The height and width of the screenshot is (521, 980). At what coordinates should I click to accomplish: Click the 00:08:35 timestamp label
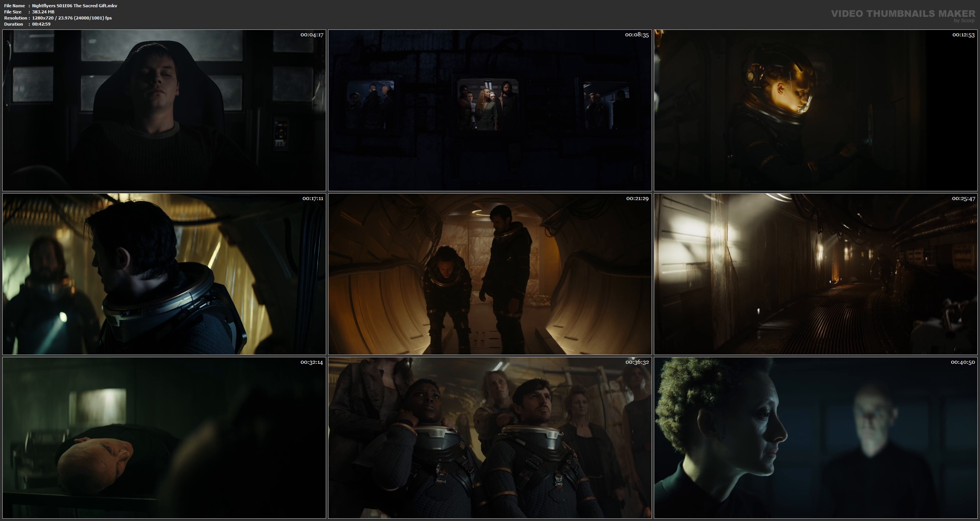click(637, 35)
